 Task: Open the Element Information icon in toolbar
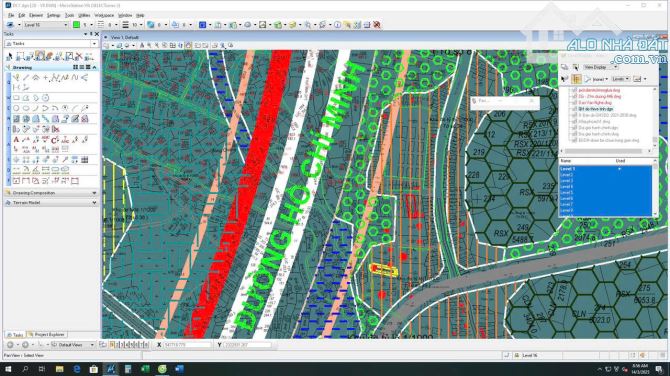(337, 25)
